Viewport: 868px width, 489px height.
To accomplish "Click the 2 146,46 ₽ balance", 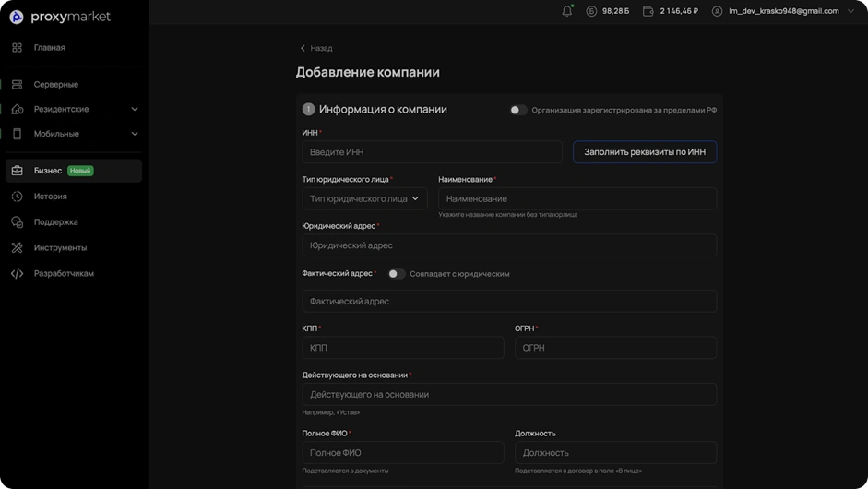I will pyautogui.click(x=679, y=11).
